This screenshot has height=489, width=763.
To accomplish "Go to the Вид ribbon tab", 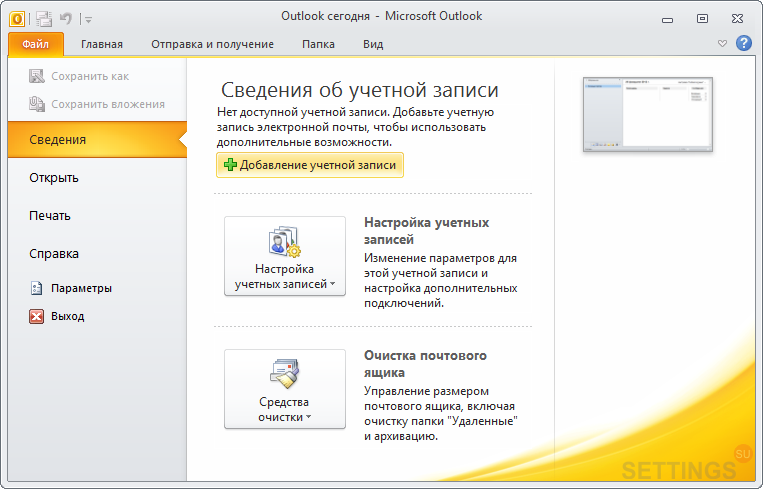I will 373,44.
